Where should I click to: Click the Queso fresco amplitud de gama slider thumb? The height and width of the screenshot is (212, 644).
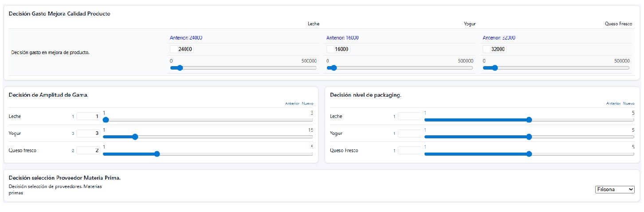pyautogui.click(x=157, y=154)
